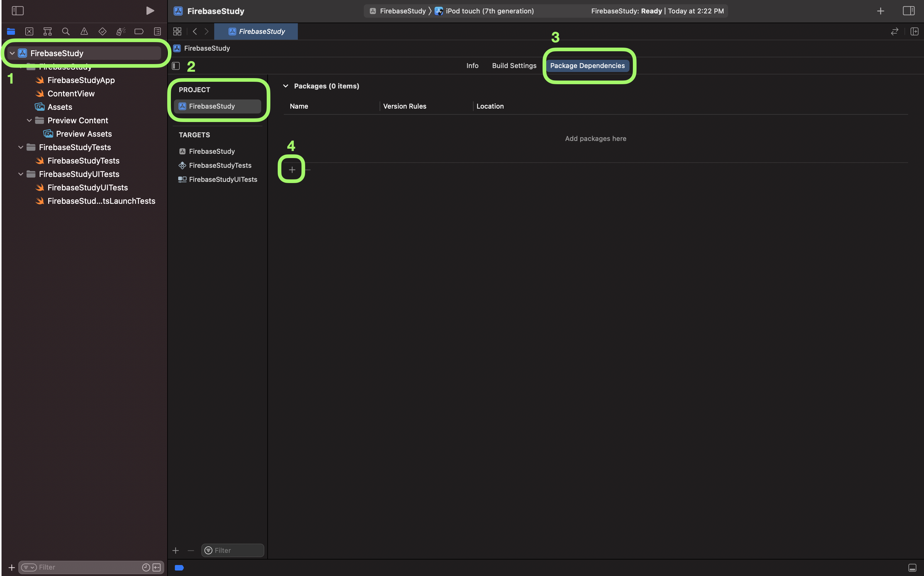Select FirebaseStudy project in navigator
Viewport: 924px width, 576px height.
pos(84,53)
